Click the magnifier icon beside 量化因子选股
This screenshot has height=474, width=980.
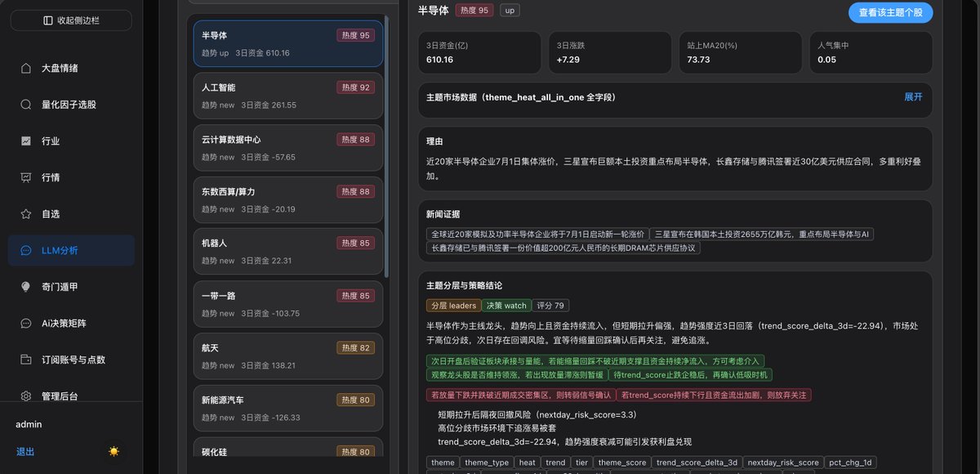(26, 105)
